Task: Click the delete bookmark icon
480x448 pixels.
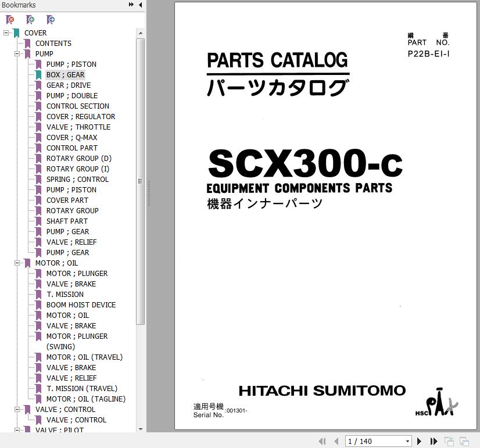Action: coord(10,20)
